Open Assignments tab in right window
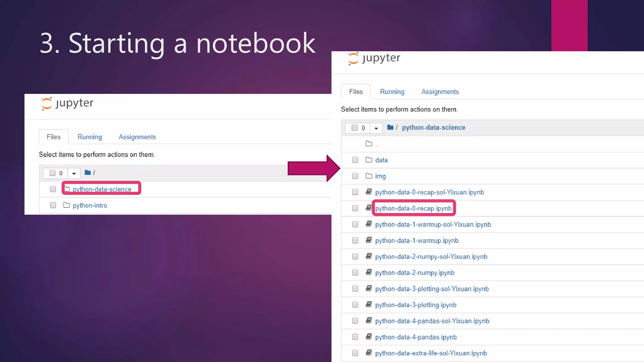This screenshot has width=644, height=362. (440, 92)
